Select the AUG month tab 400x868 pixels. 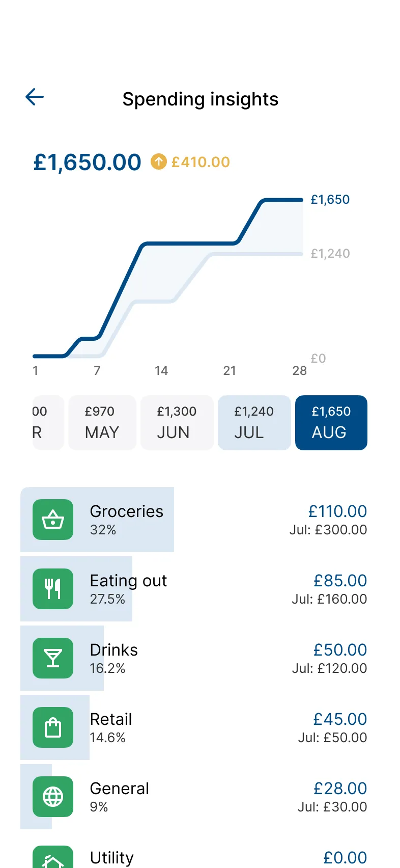pos(331,423)
